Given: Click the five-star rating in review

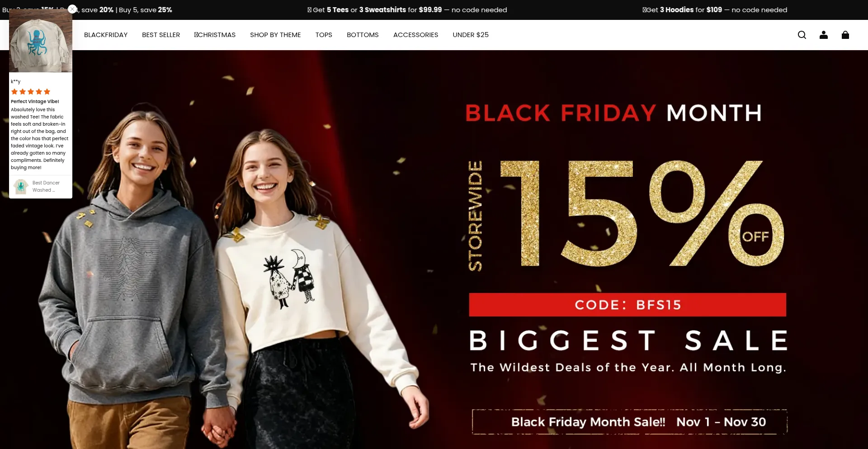Looking at the screenshot, I should [x=31, y=92].
